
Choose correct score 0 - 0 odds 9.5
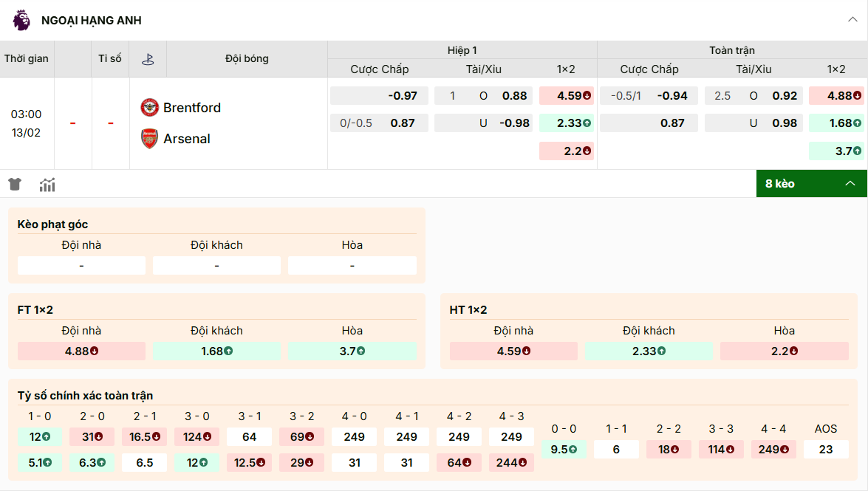click(x=564, y=449)
